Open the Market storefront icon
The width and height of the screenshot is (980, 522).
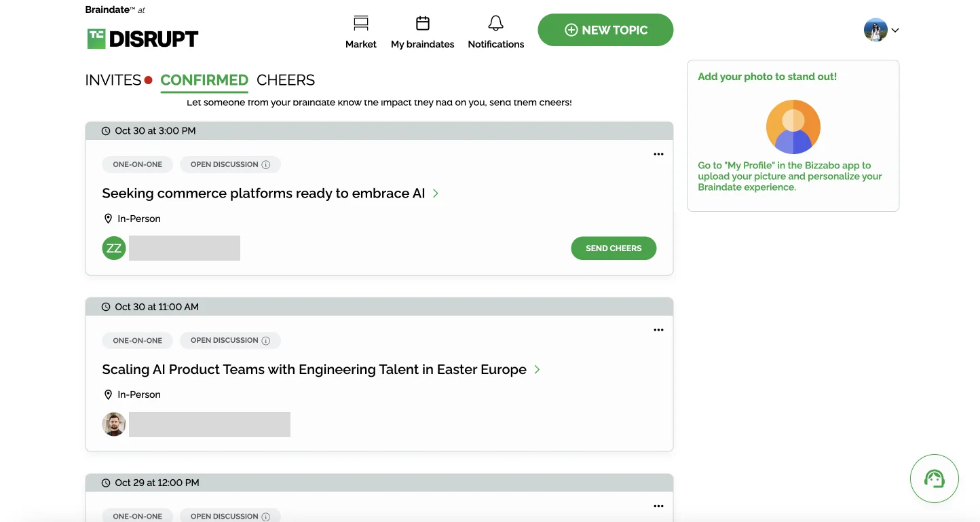(360, 24)
